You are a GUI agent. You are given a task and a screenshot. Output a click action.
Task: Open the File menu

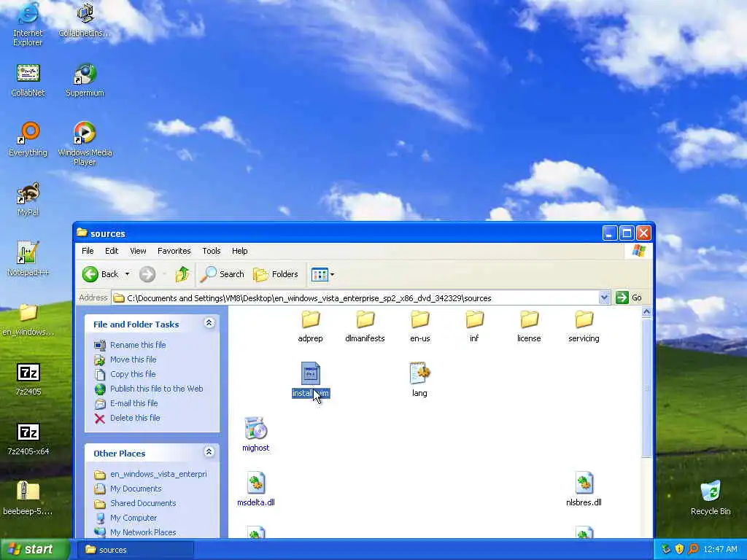point(88,251)
